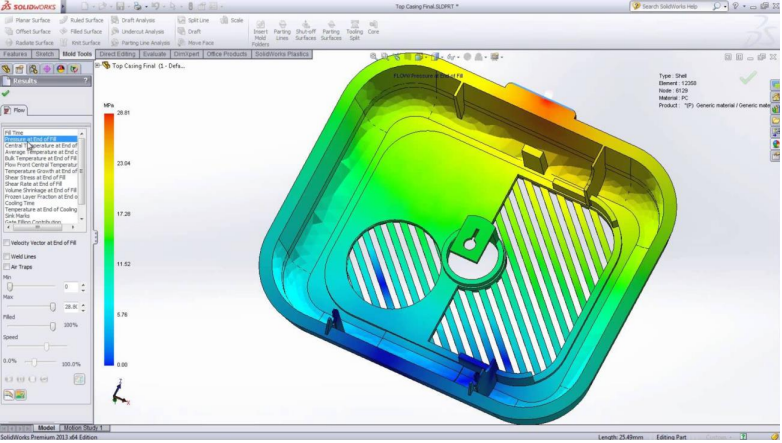The image size is (782, 443).
Task: Click the Min value input field
Action: pyautogui.click(x=71, y=287)
